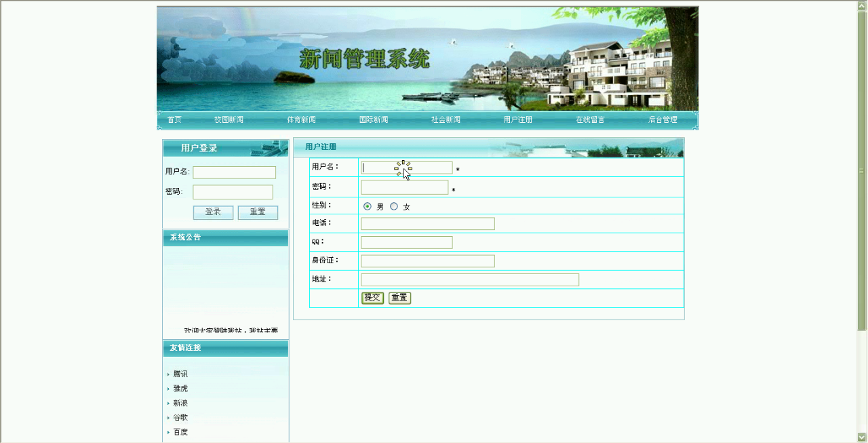Click the 新浪 link in the sidebar
868x443 pixels.
[x=180, y=403]
